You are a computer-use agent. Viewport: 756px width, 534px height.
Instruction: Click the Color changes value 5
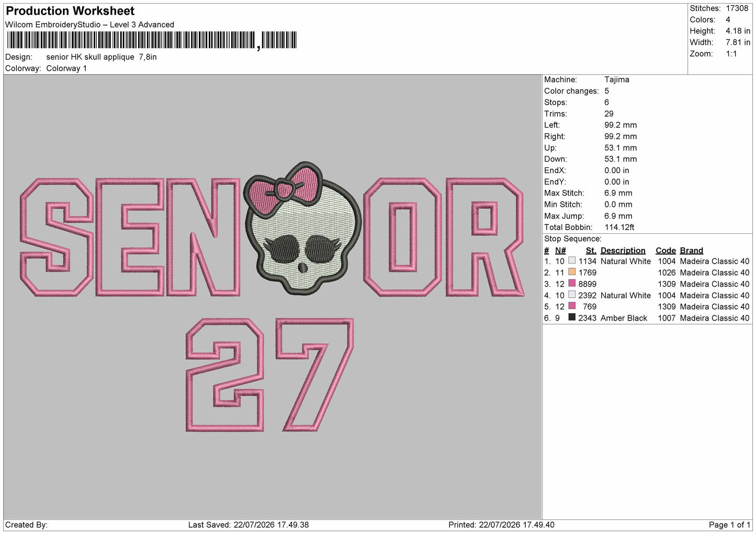click(606, 91)
